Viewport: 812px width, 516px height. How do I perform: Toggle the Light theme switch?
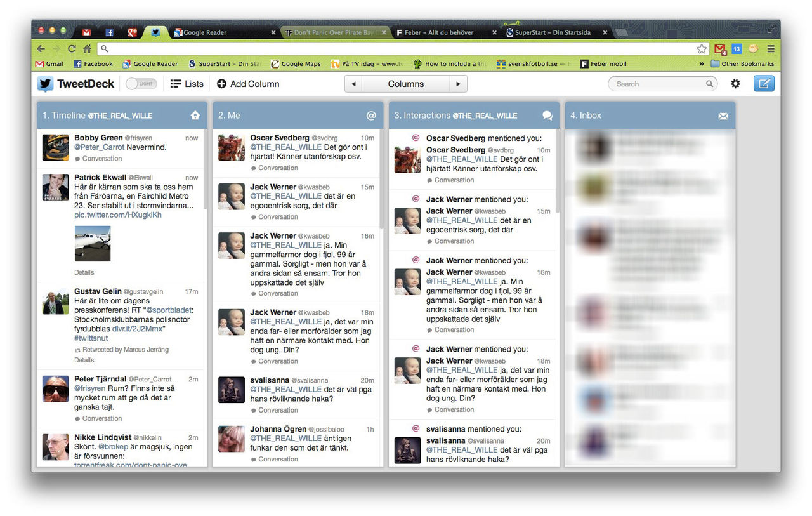[x=141, y=84]
